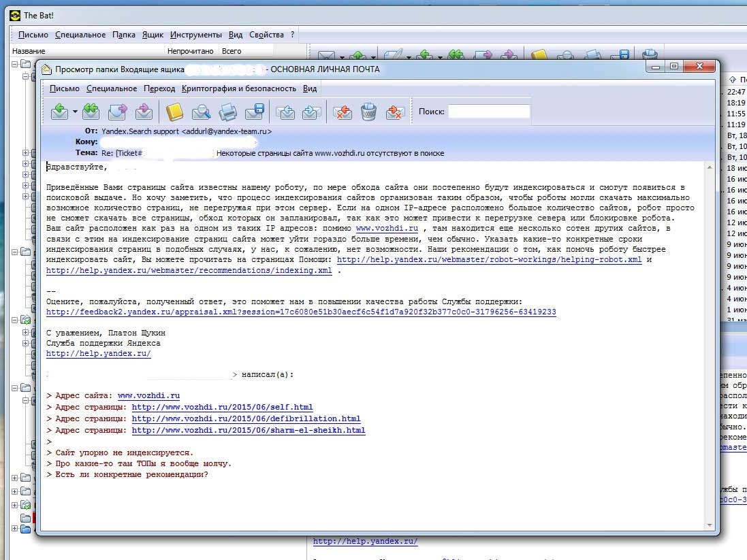Open the Криптография и безопасность menu
Image resolution: width=747 pixels, height=560 pixels.
point(239,88)
